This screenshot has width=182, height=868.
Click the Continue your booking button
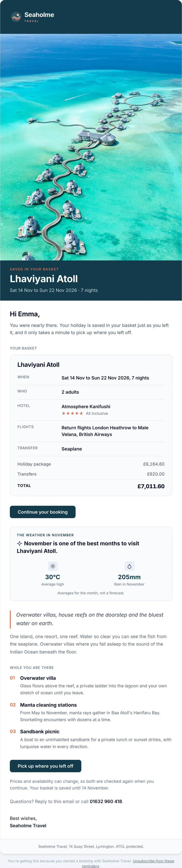42,512
